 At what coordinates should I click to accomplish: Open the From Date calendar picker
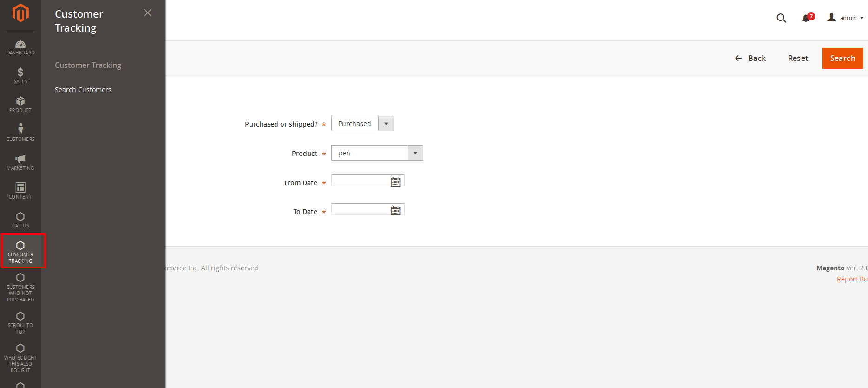pyautogui.click(x=395, y=182)
